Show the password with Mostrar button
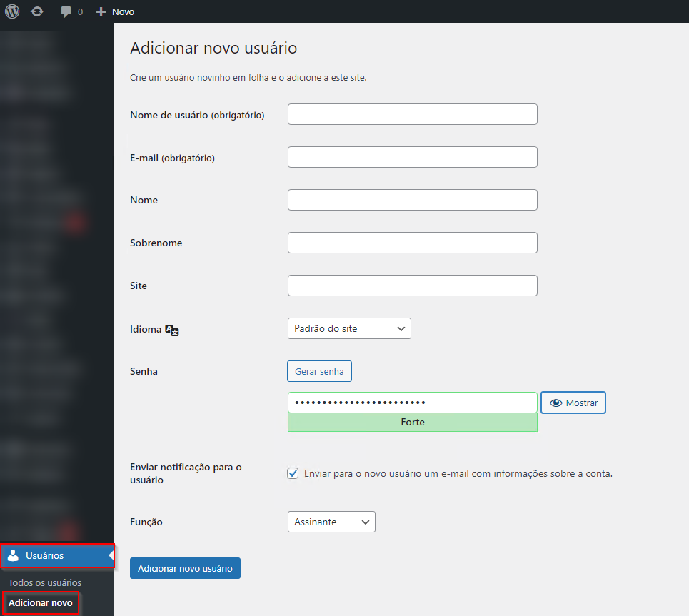The image size is (689, 616). [573, 403]
